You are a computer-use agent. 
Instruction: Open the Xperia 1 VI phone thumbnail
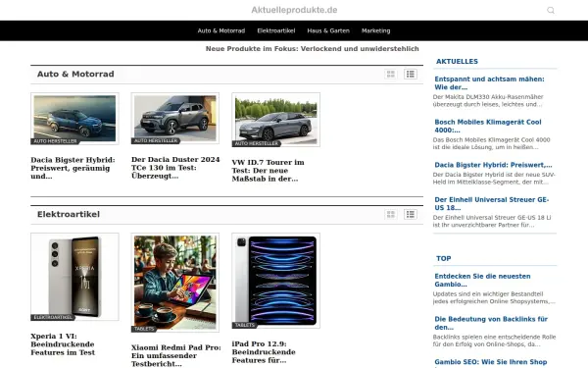[x=74, y=277]
